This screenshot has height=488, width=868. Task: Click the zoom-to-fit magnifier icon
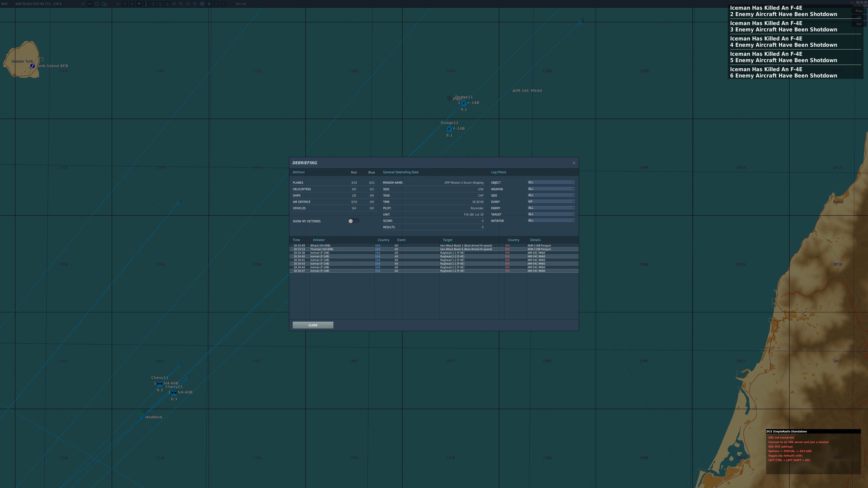point(195,4)
